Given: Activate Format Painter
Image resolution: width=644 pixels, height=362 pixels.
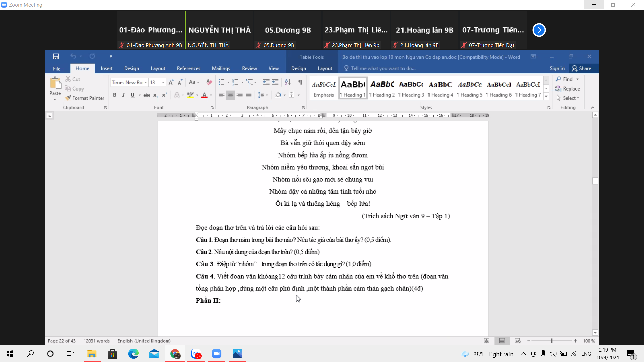Looking at the screenshot, I should [x=85, y=98].
